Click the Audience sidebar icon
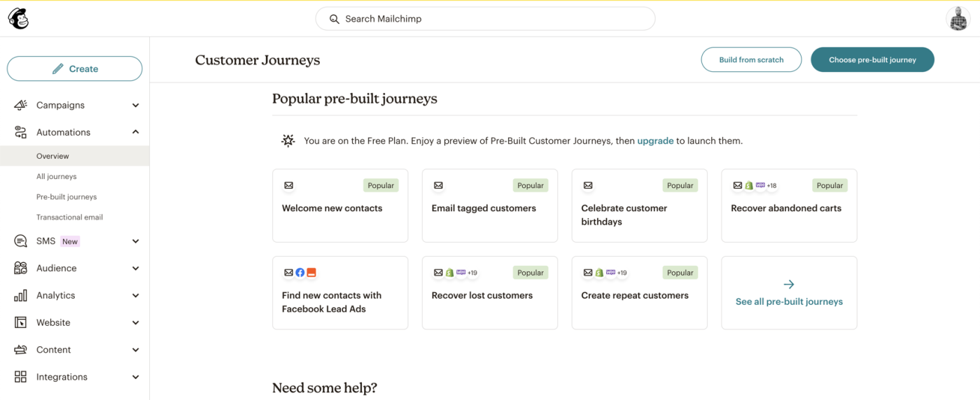The image size is (980, 400). [20, 269]
